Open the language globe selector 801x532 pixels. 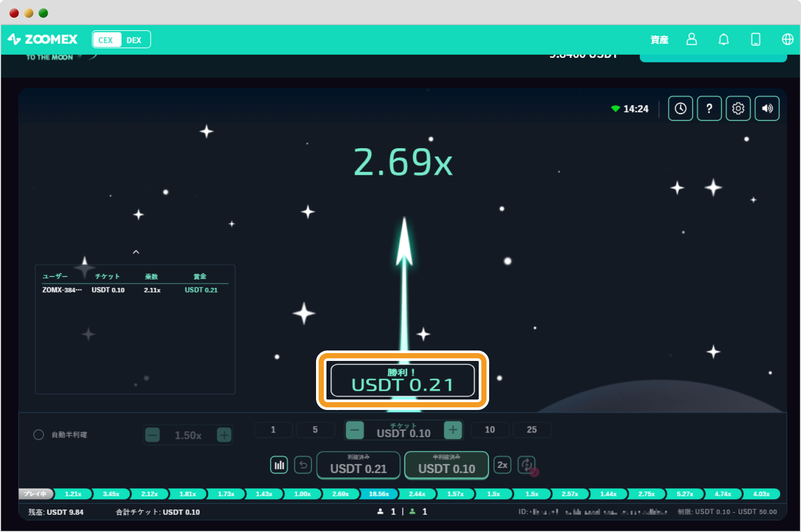tap(787, 40)
